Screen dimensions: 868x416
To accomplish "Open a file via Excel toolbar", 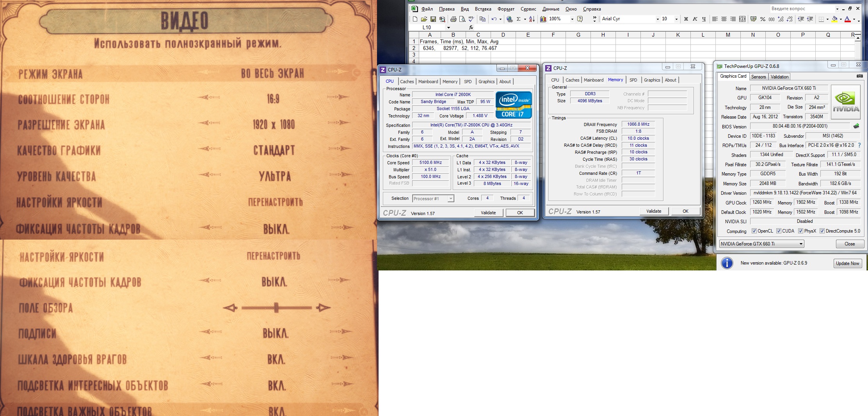I will pyautogui.click(x=424, y=19).
